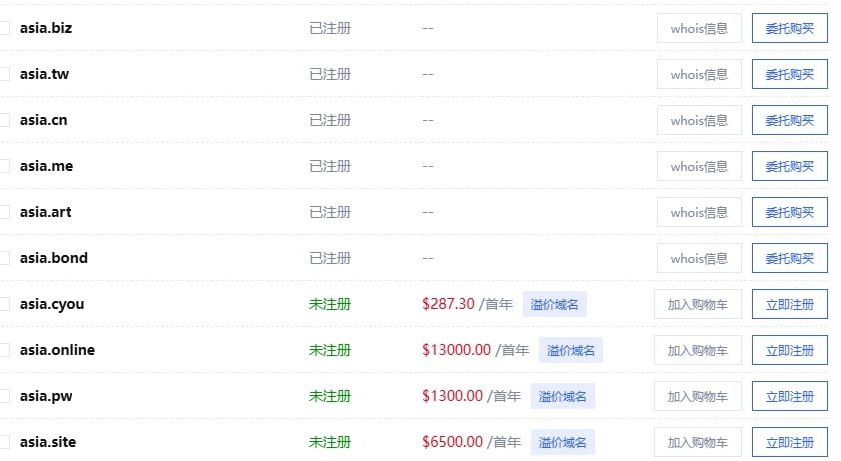This screenshot has height=461, width=841.
Task: Click 立即注册 for asia.cyou
Action: [x=789, y=304]
